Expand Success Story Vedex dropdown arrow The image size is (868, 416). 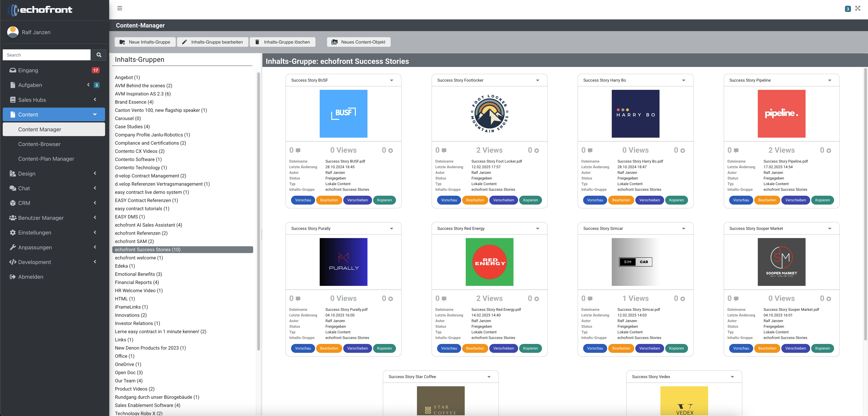pyautogui.click(x=732, y=377)
